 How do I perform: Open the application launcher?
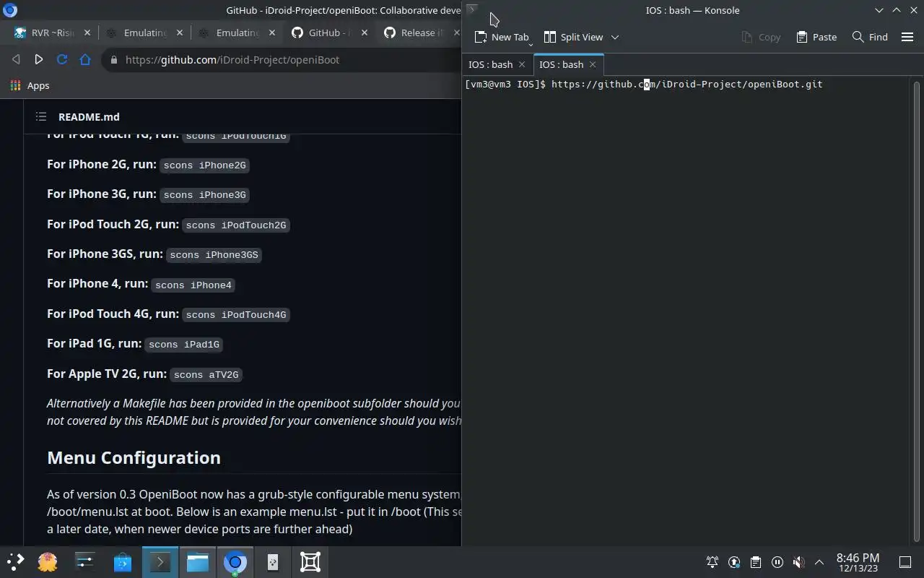pos(16,561)
